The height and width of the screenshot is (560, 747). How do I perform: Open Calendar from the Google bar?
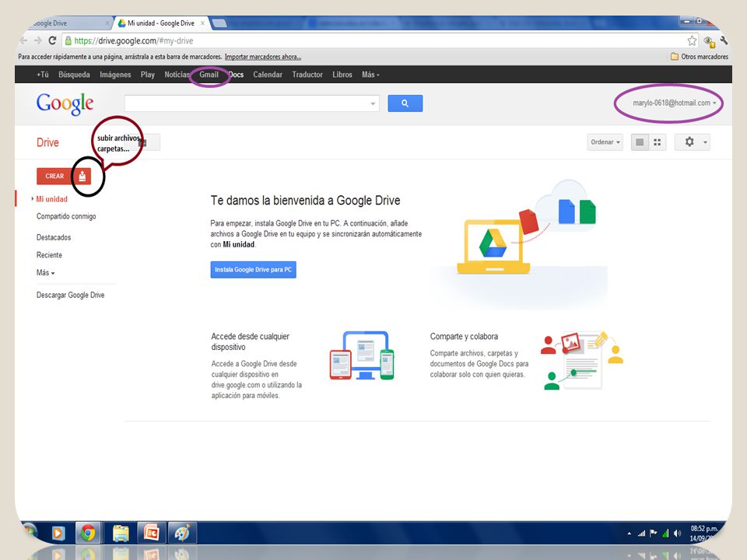[267, 75]
